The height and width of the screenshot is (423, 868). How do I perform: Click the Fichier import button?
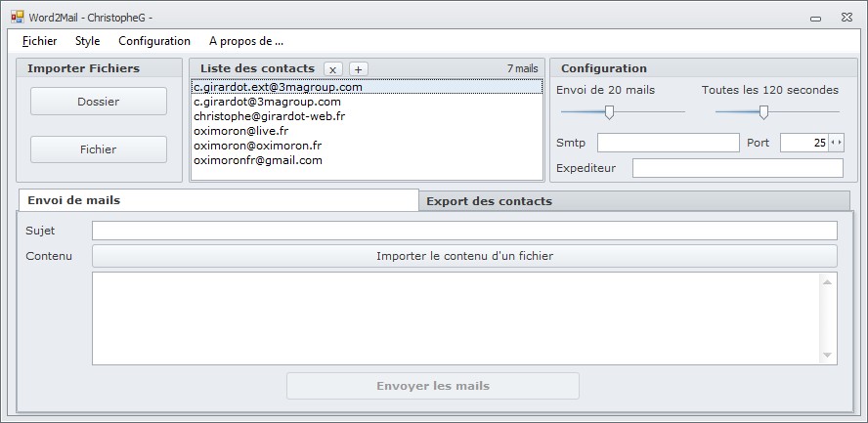coord(99,149)
